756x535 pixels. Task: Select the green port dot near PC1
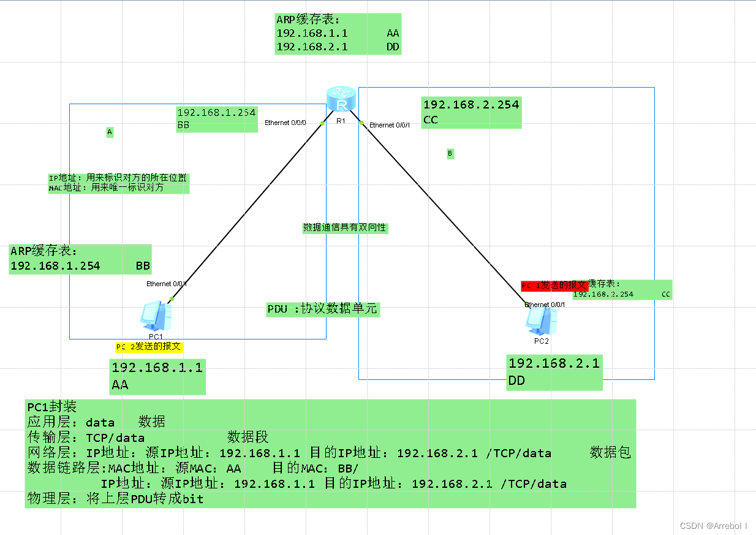pyautogui.click(x=170, y=300)
